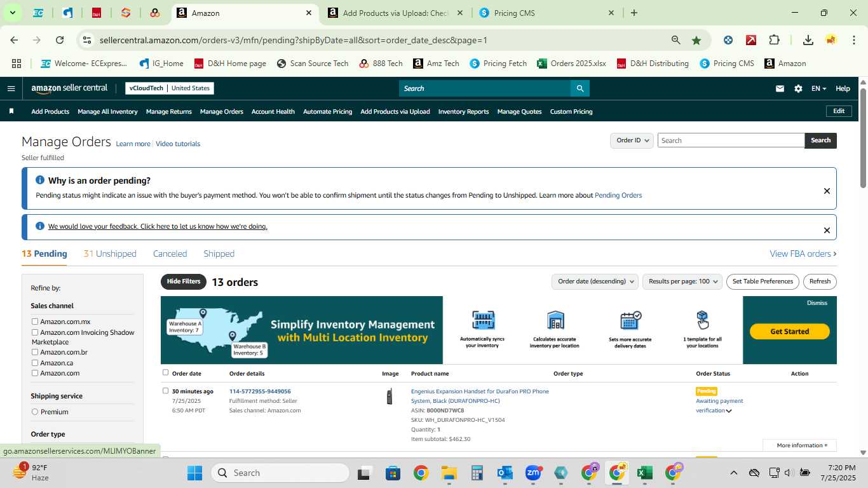
Task: Open the Inventory Reports menu item
Action: (x=463, y=111)
